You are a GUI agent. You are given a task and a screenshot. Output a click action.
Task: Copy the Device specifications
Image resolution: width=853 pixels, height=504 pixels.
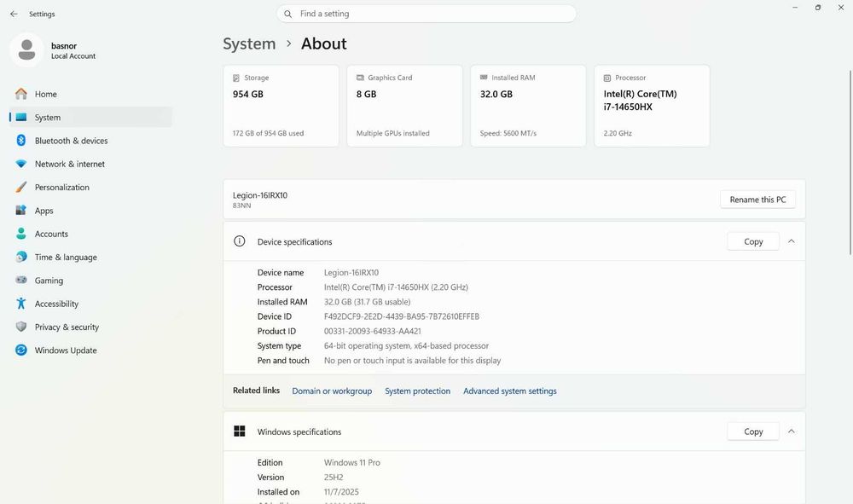pos(753,241)
